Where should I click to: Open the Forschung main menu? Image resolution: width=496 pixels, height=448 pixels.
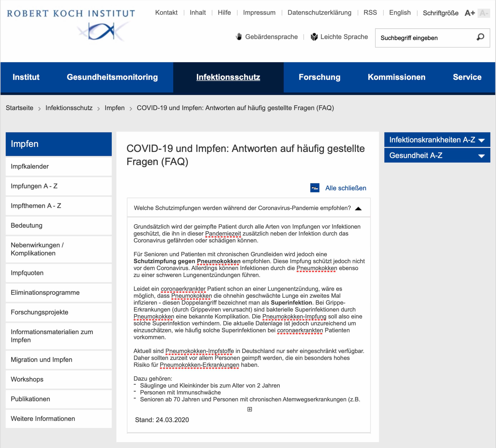[x=319, y=77]
